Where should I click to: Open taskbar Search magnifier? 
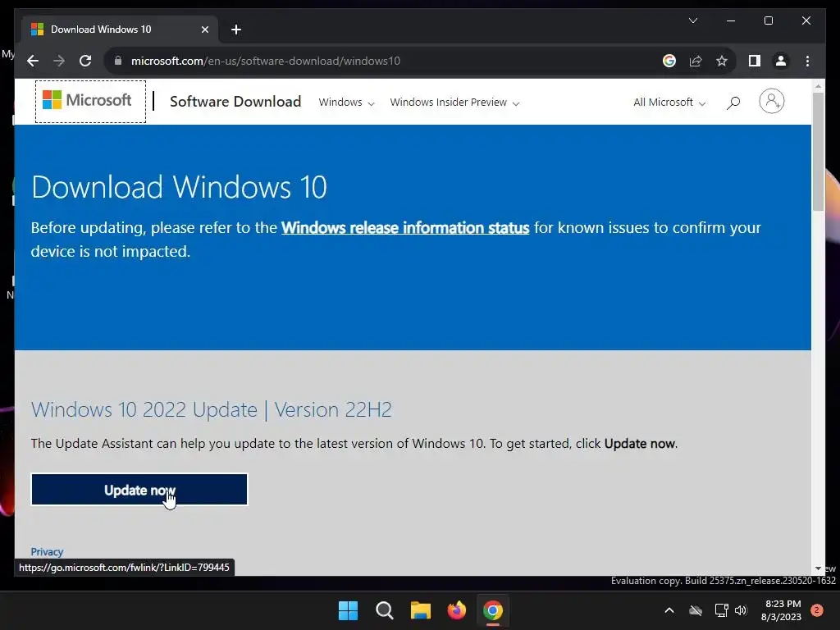coord(384,610)
